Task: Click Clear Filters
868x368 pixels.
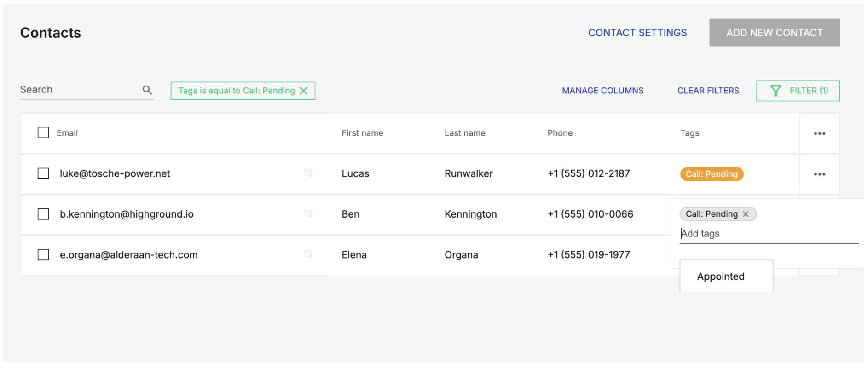Action: click(x=708, y=91)
